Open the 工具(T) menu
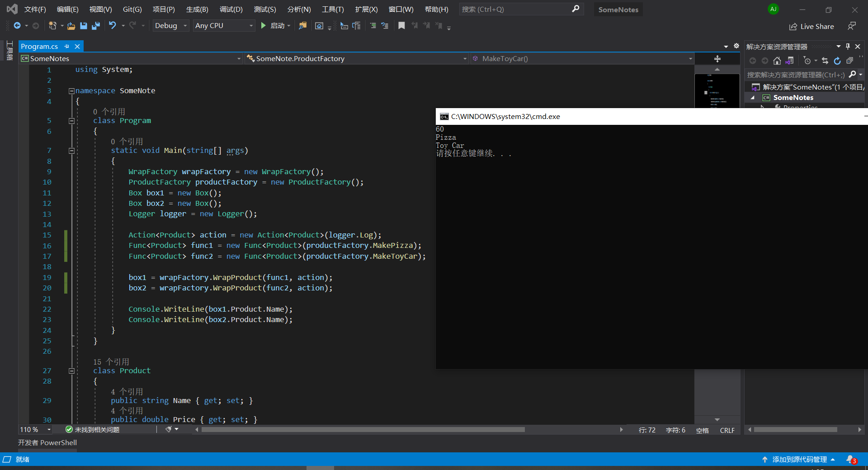 (333, 9)
